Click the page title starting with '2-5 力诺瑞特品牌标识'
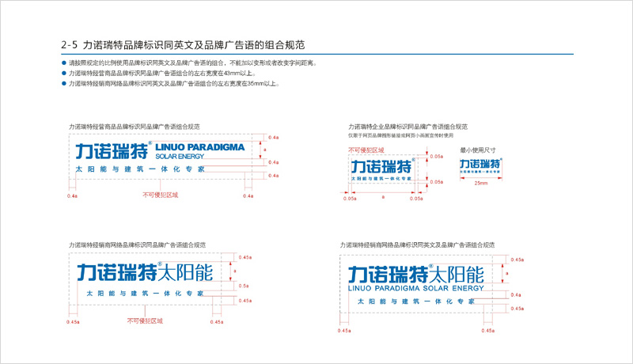The image size is (633, 364). coord(183,45)
